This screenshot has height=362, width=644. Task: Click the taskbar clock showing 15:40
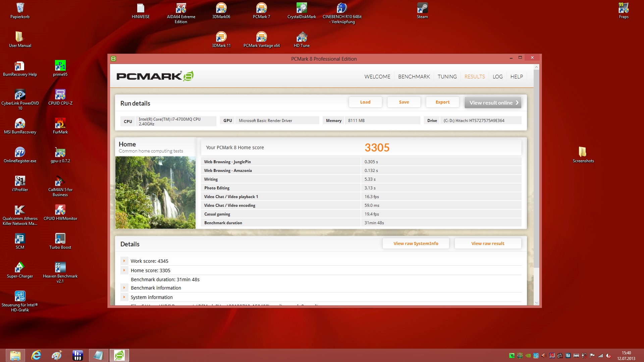[x=626, y=356]
